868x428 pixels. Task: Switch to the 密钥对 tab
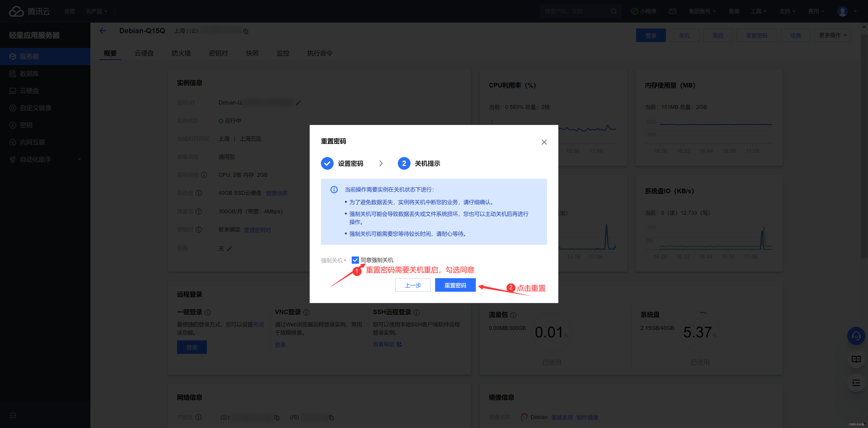[x=218, y=53]
